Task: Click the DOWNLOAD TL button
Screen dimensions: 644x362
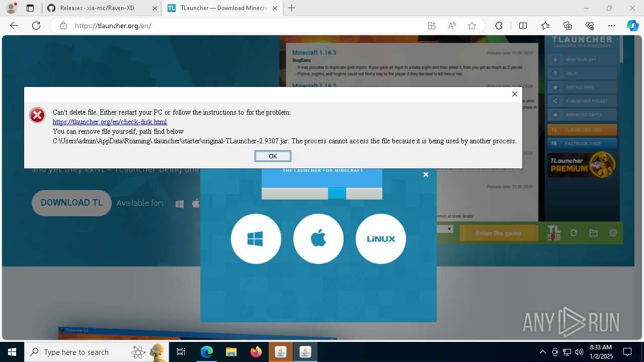Action: [71, 203]
